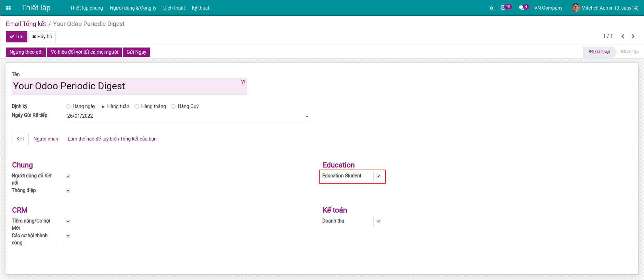The height and width of the screenshot is (280, 644).
Task: Open the Kỹ thuật menu
Action: coord(200,8)
